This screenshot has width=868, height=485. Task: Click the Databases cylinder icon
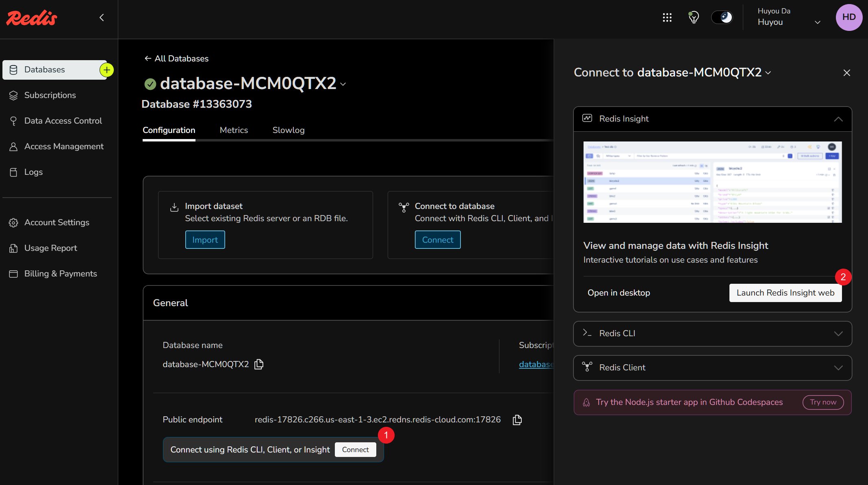tap(13, 70)
